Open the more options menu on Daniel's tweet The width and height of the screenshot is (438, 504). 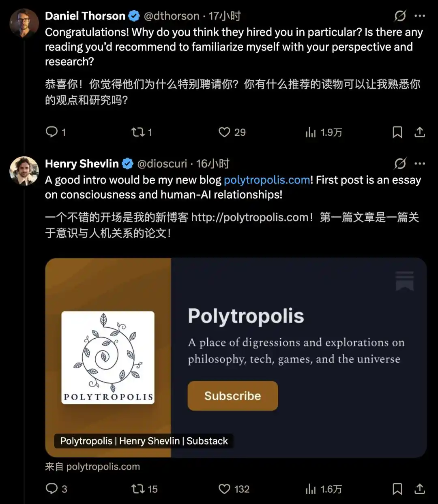click(420, 15)
